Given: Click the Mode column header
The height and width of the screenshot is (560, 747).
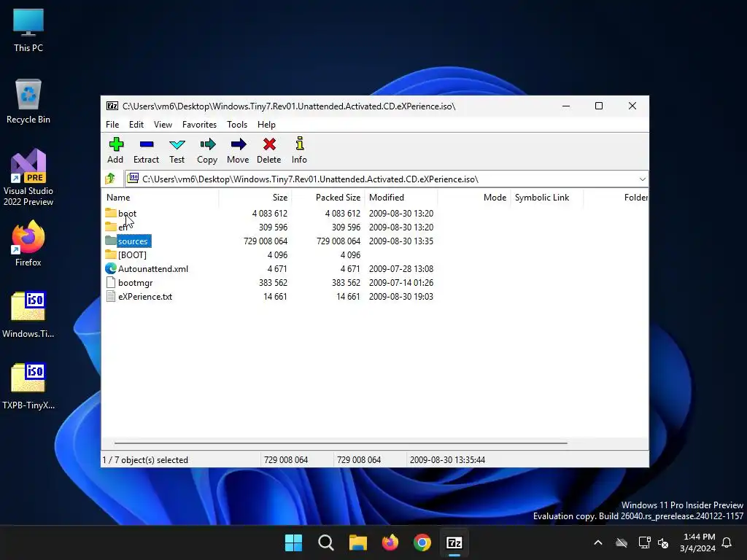Looking at the screenshot, I should (x=474, y=197).
